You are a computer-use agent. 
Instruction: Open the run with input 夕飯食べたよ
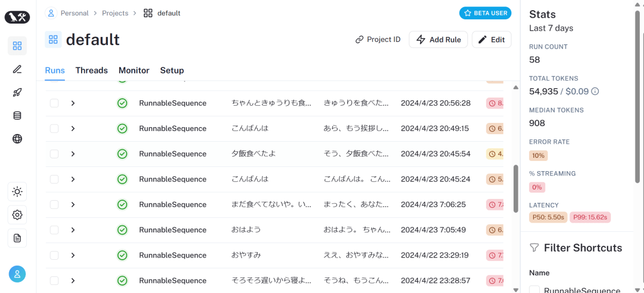pyautogui.click(x=253, y=153)
